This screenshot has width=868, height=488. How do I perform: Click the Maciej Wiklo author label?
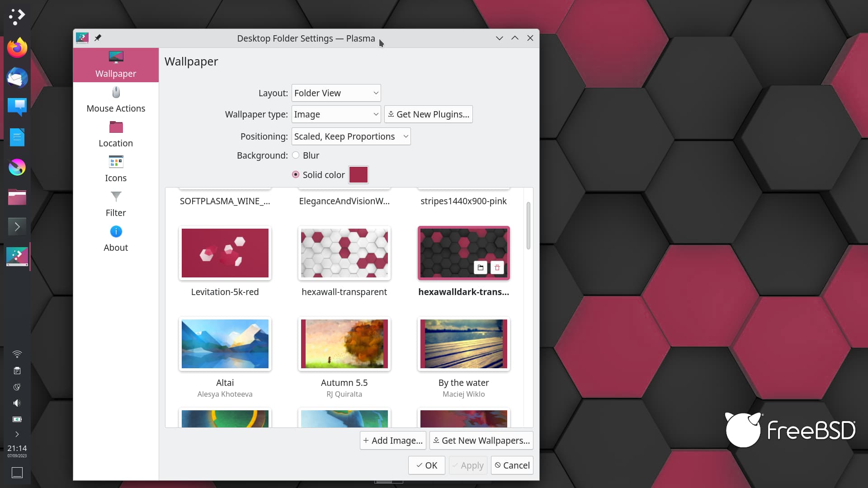(464, 394)
